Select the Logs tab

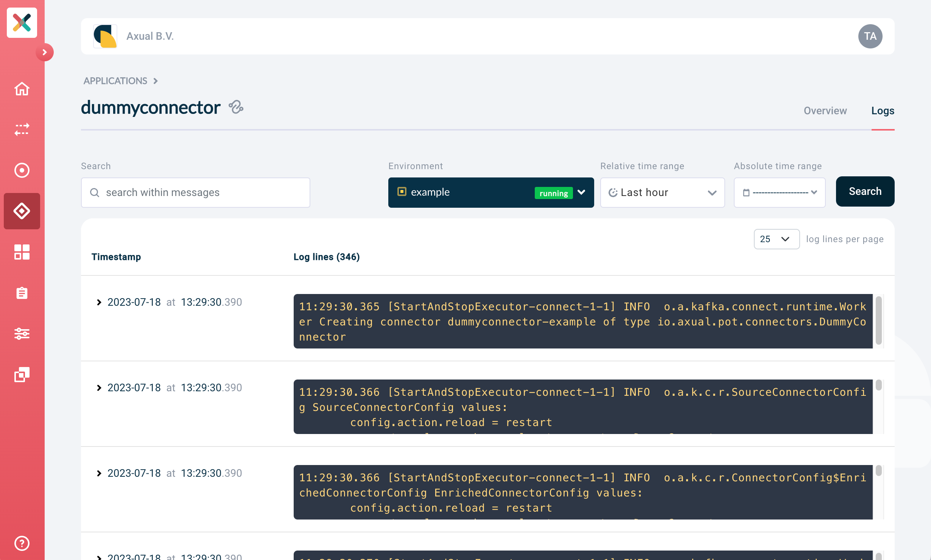882,110
